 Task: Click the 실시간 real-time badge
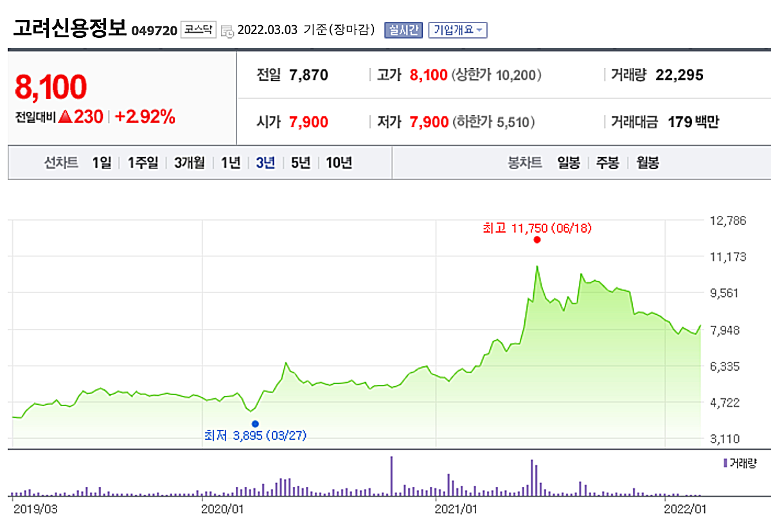click(403, 30)
